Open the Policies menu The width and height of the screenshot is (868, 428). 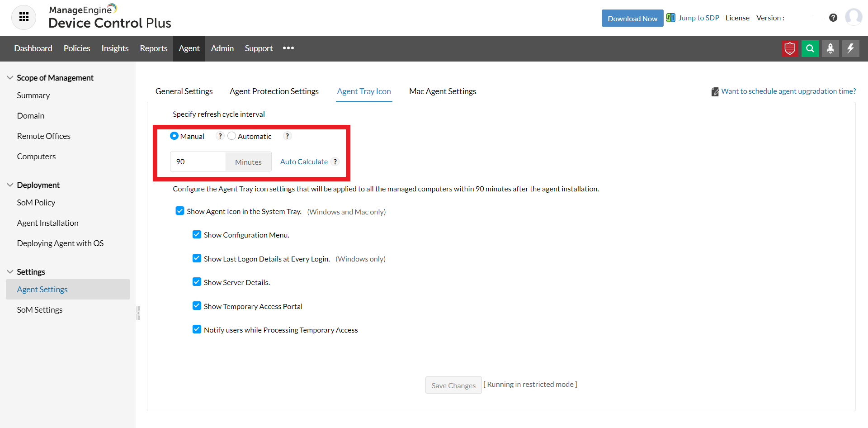point(77,48)
